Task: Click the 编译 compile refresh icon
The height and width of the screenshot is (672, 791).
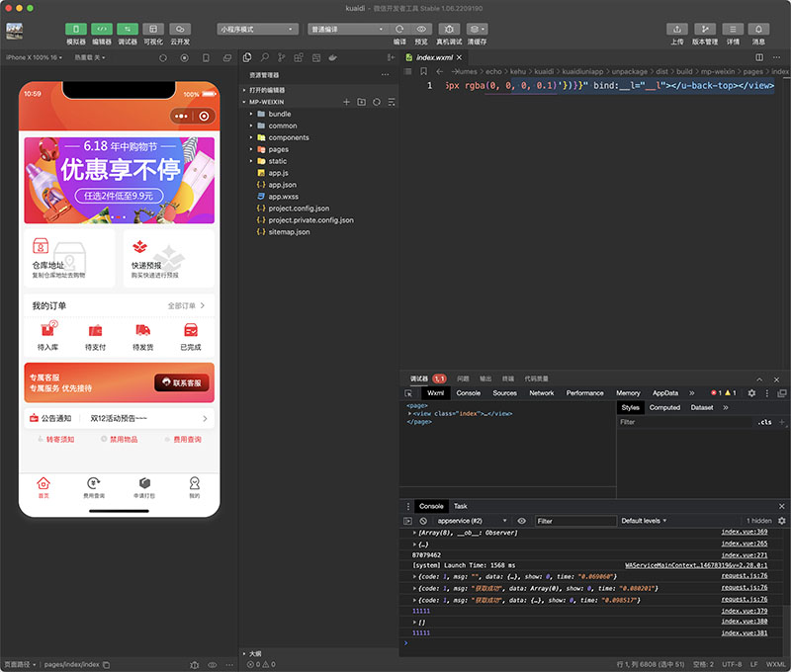Action: (x=399, y=30)
